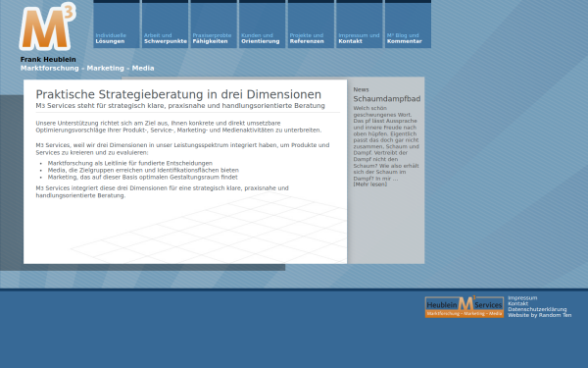The image size is (588, 368).
Task: Click the paragraph starting 'Unsere Unterstützung richtet'
Action: click(178, 127)
